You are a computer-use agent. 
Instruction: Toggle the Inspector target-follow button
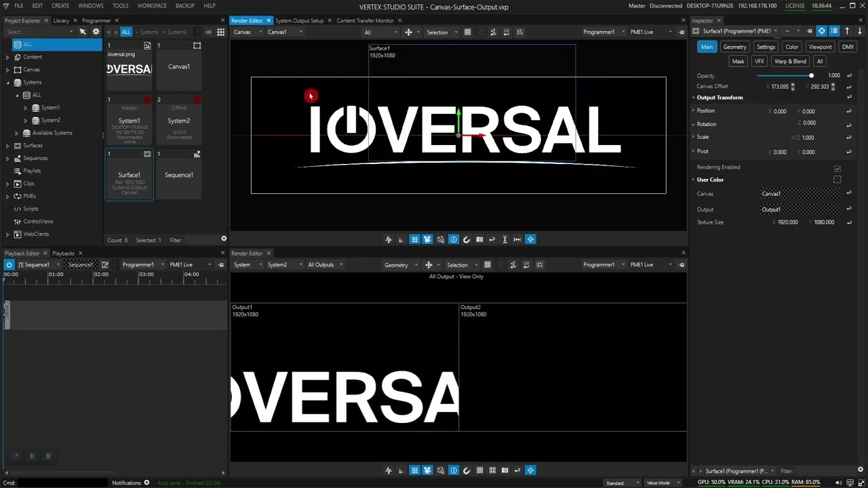(x=821, y=31)
